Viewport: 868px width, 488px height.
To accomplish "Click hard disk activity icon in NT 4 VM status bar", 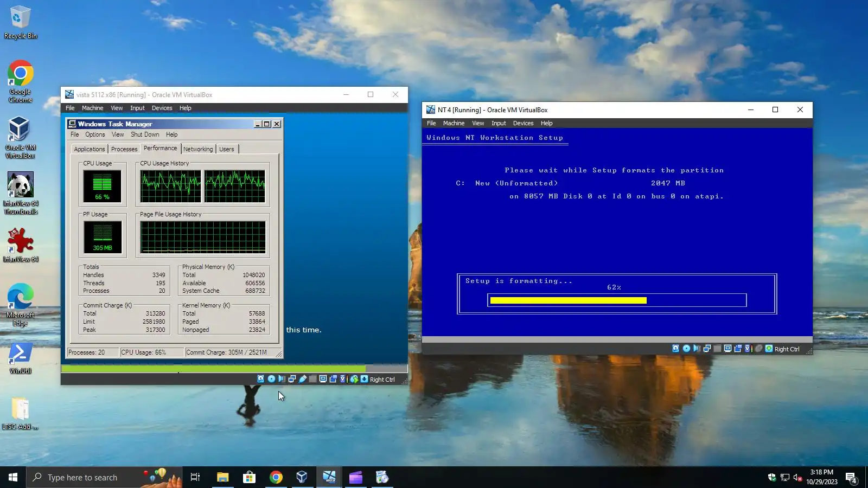I will click(676, 349).
